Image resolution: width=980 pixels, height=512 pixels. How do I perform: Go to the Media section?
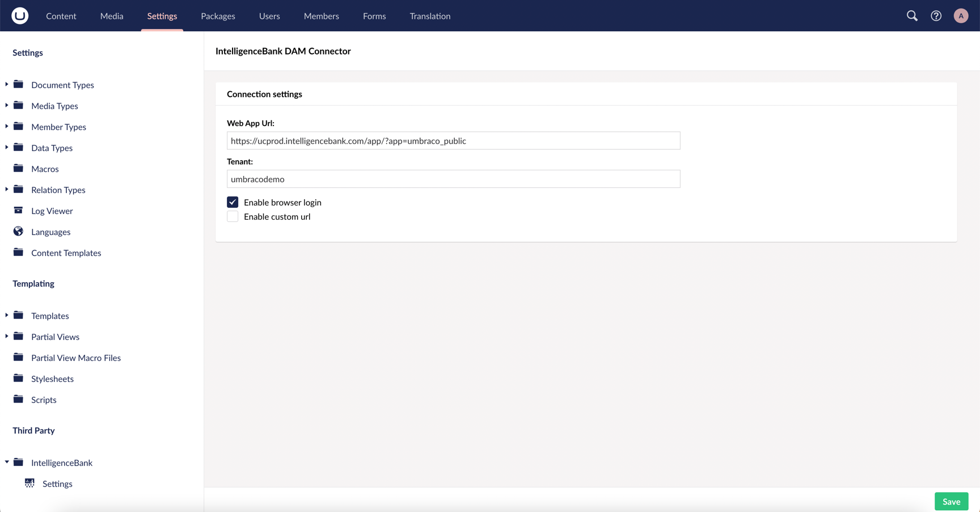pyautogui.click(x=112, y=16)
